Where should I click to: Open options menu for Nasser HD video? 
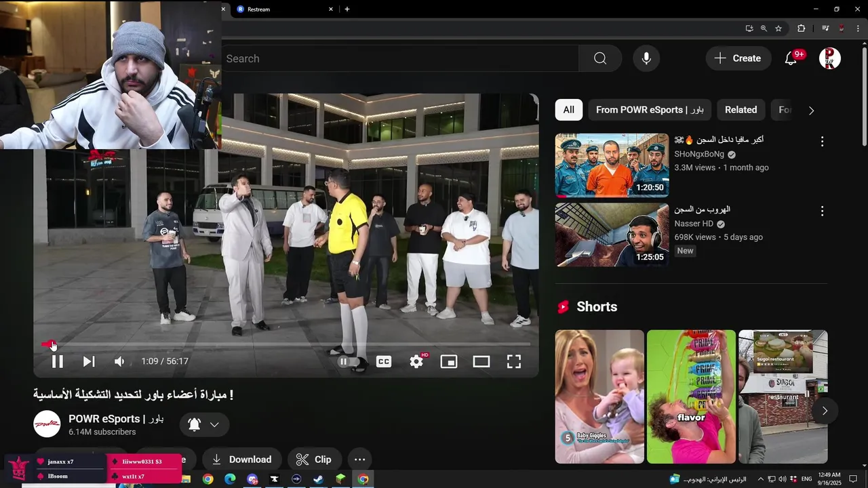[822, 211]
